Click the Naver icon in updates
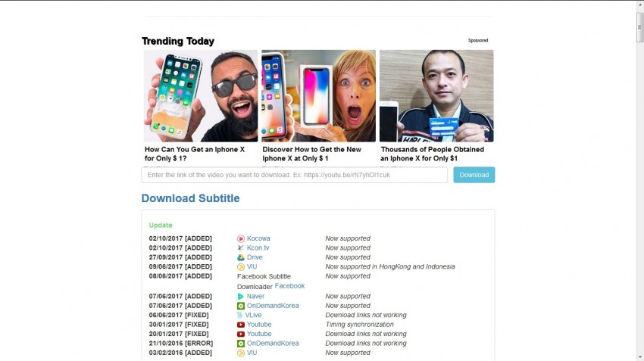The height and width of the screenshot is (361, 644). tap(241, 296)
